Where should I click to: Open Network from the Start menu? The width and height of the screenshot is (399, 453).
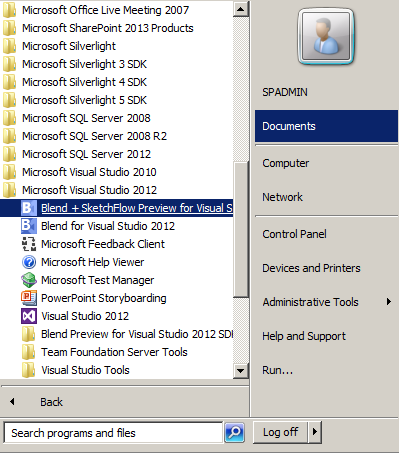tap(326, 197)
